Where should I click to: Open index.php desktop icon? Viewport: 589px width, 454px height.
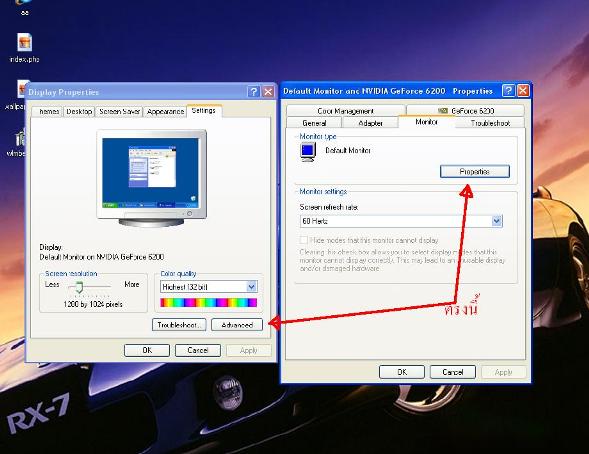click(x=24, y=47)
